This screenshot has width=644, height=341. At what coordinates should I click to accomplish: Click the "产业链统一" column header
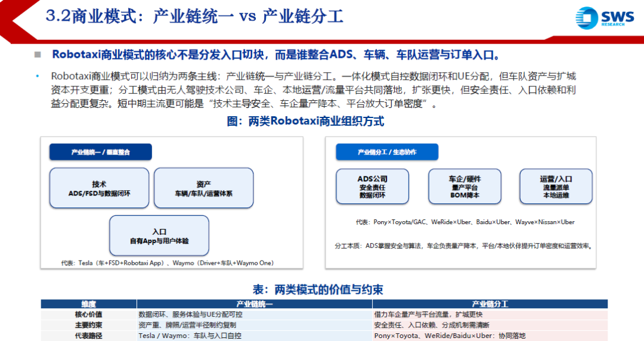(254, 304)
